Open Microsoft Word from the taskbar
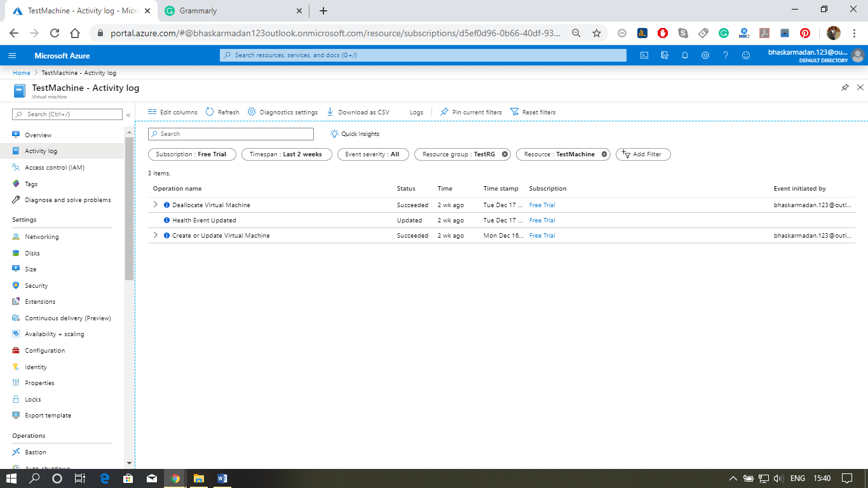The image size is (868, 488). 222,478
